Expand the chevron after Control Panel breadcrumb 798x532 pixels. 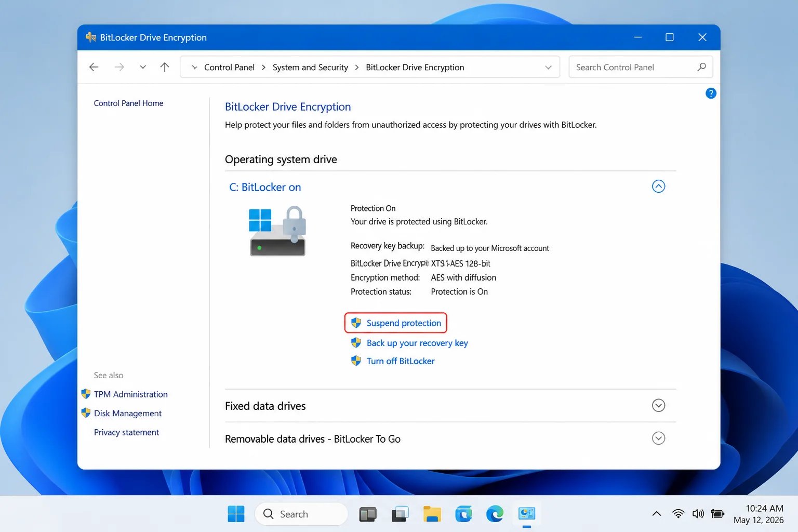click(263, 68)
